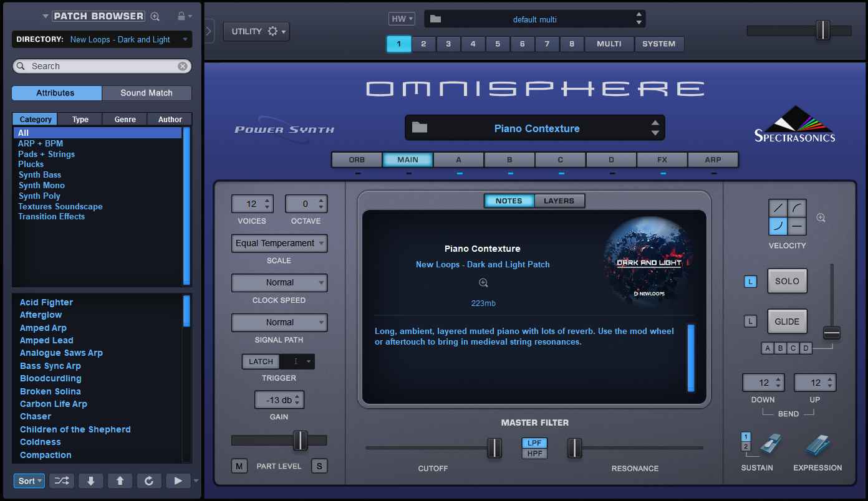Click the next patch down arrow
868x501 pixels.
pyautogui.click(x=90, y=480)
